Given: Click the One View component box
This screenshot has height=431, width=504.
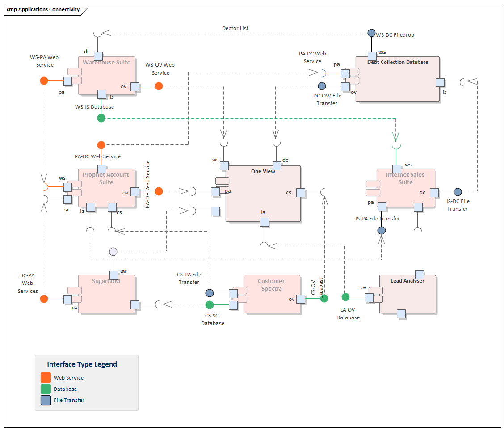Looking at the screenshot, I should (263, 192).
